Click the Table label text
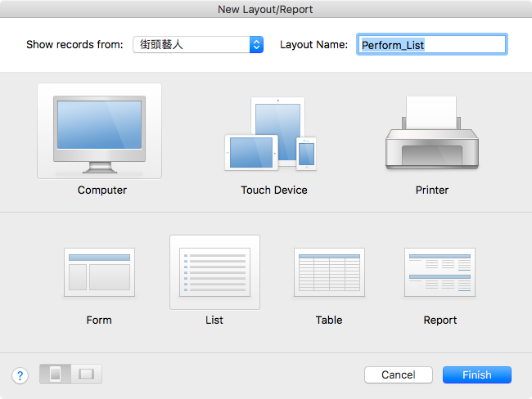 (x=329, y=320)
